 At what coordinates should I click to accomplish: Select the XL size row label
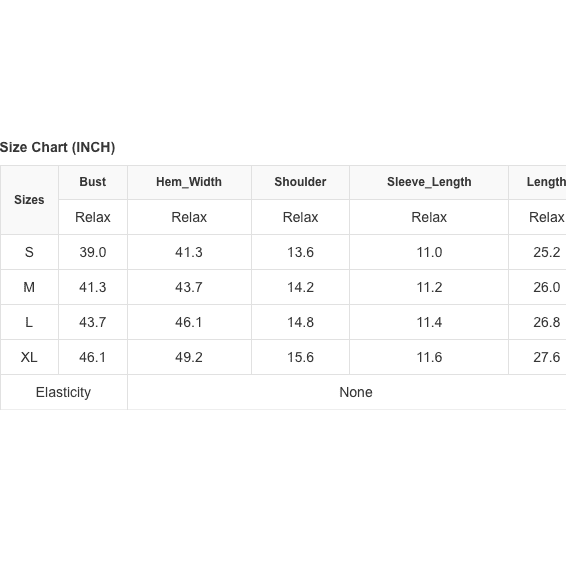29,357
